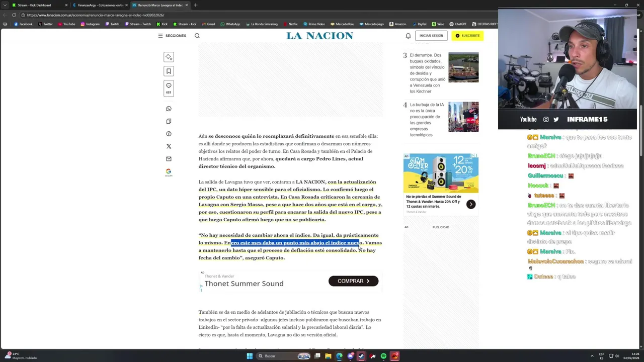Viewport: 644px width, 362px height.
Task: Click the COMPRAR button on Thonet ad
Action: point(353,281)
